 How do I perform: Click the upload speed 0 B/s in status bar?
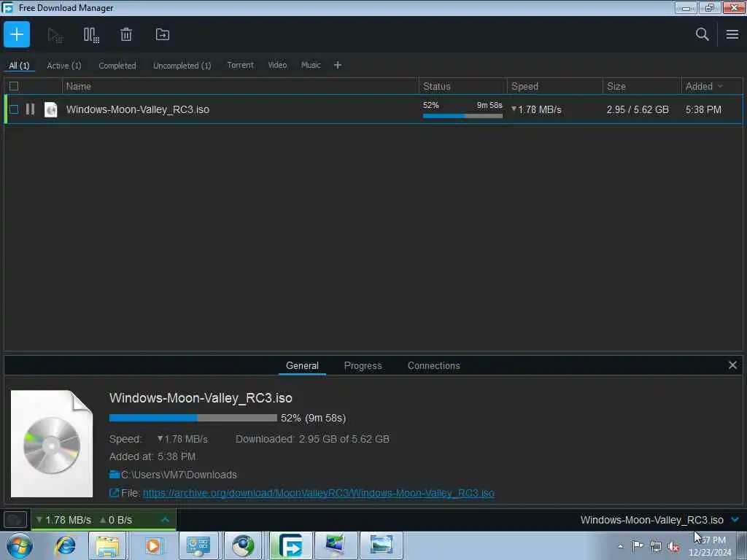point(116,519)
